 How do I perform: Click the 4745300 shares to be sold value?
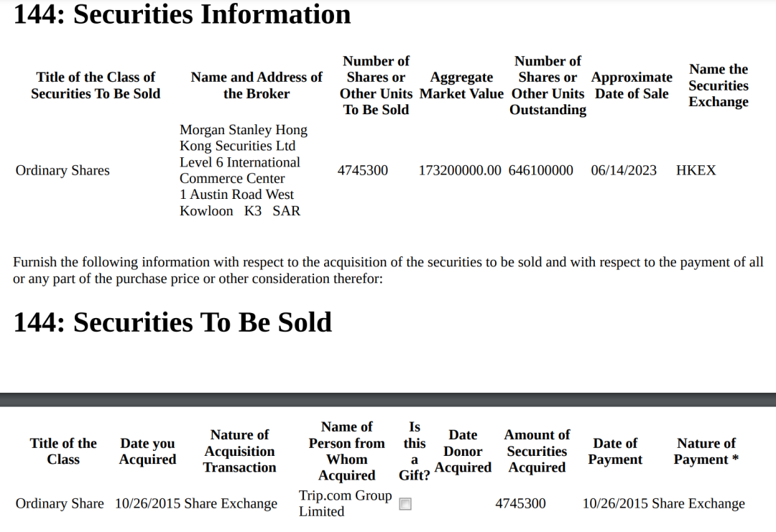point(363,170)
